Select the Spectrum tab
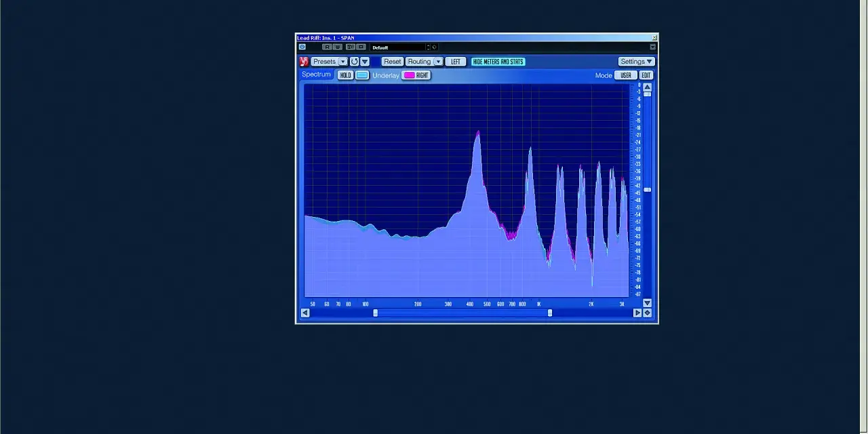 tap(316, 75)
